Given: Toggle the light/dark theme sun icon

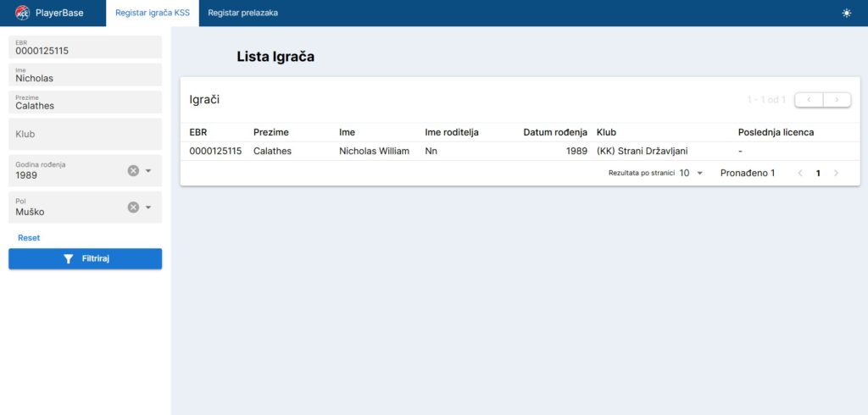Looking at the screenshot, I should coord(846,13).
